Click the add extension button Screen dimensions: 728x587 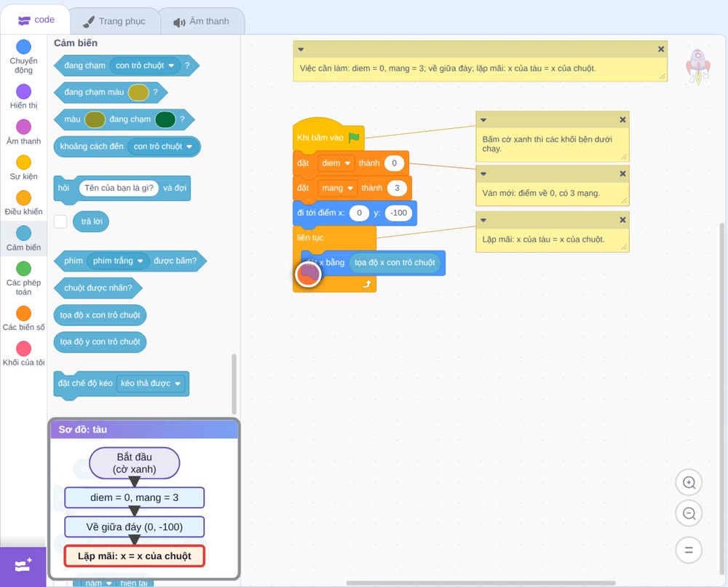point(23,566)
